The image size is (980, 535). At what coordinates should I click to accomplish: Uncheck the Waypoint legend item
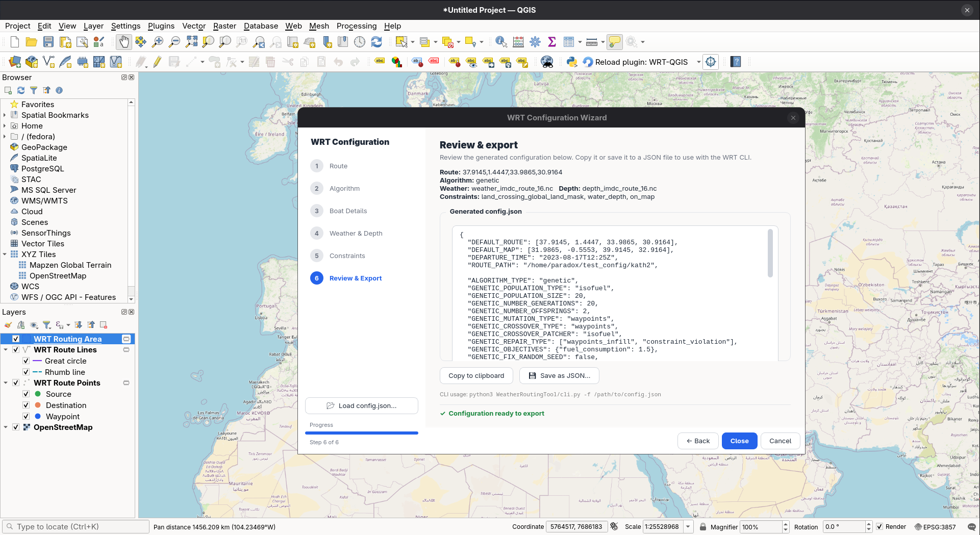point(26,417)
